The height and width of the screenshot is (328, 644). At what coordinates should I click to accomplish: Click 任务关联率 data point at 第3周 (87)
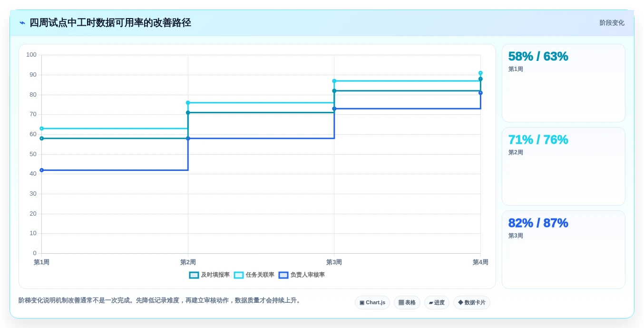coord(334,81)
